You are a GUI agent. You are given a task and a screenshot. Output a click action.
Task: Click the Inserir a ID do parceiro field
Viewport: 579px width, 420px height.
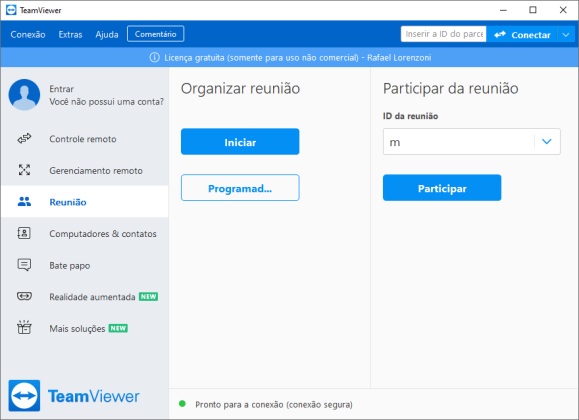(443, 34)
